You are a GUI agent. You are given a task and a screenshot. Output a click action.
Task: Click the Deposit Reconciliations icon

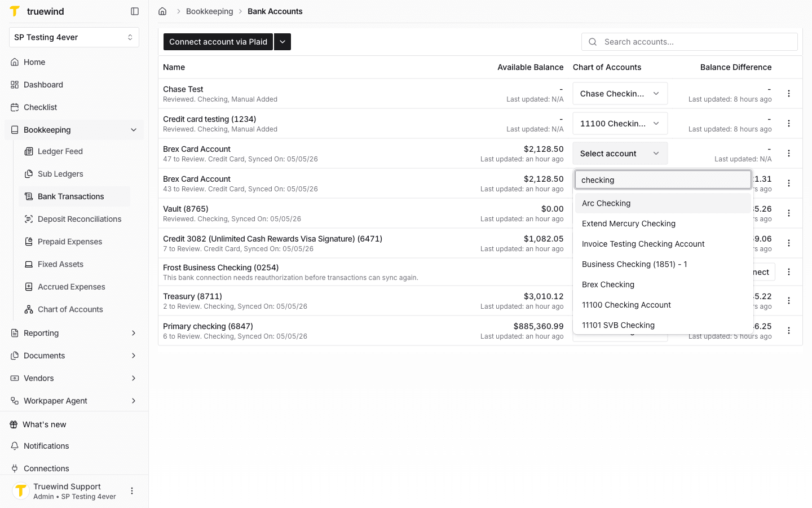29,219
